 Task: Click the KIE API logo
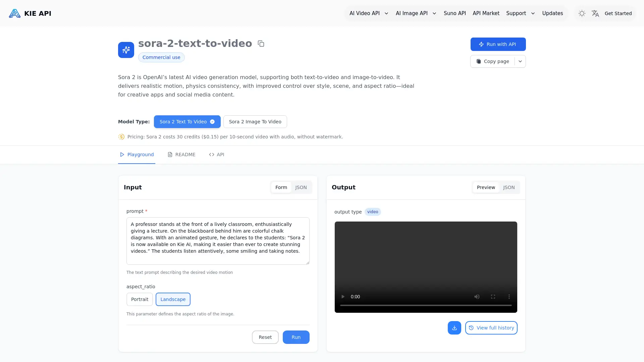click(x=30, y=13)
